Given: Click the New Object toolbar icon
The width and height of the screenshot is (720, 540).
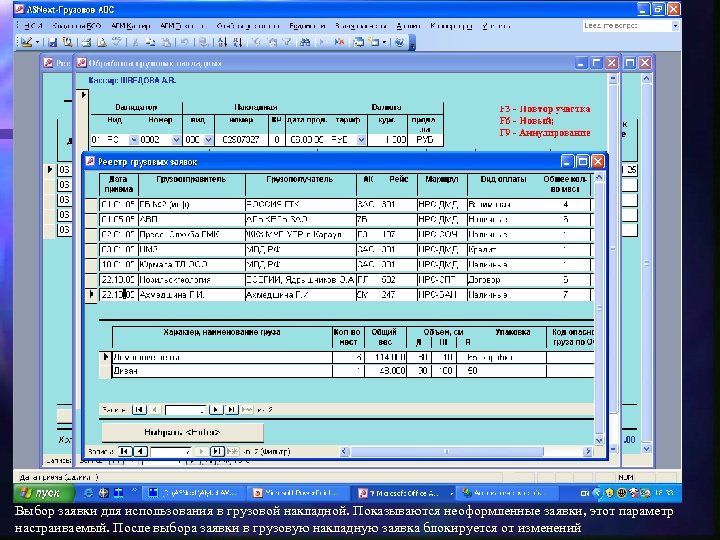Looking at the screenshot, I should point(374,42).
